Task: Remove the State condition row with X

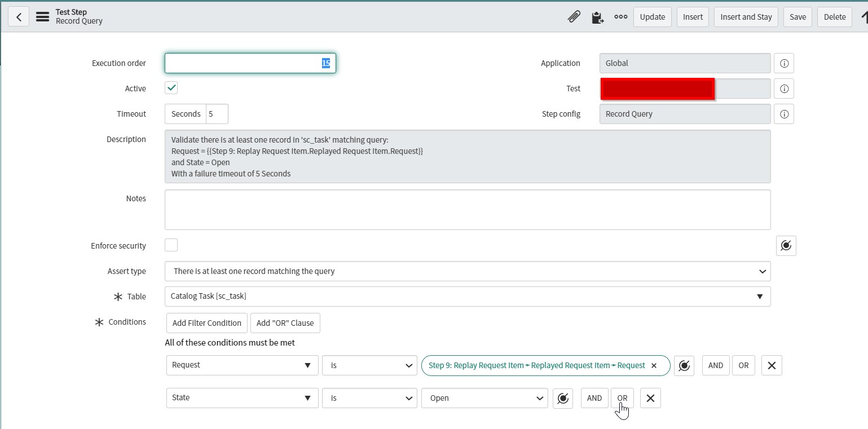Action: pos(650,398)
